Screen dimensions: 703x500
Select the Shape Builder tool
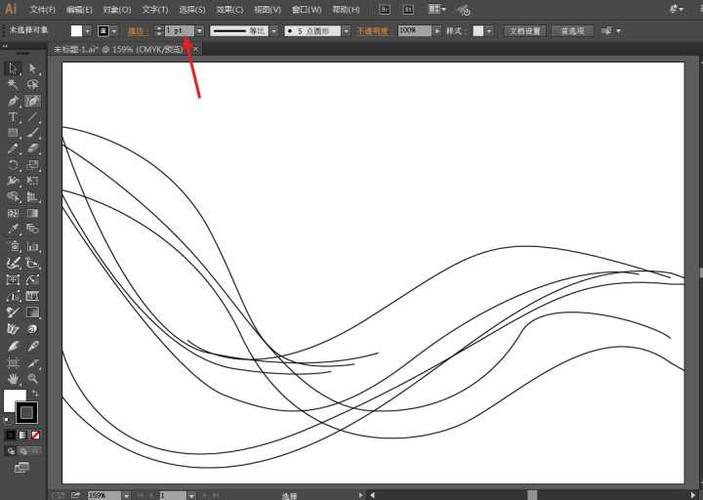pyautogui.click(x=13, y=196)
